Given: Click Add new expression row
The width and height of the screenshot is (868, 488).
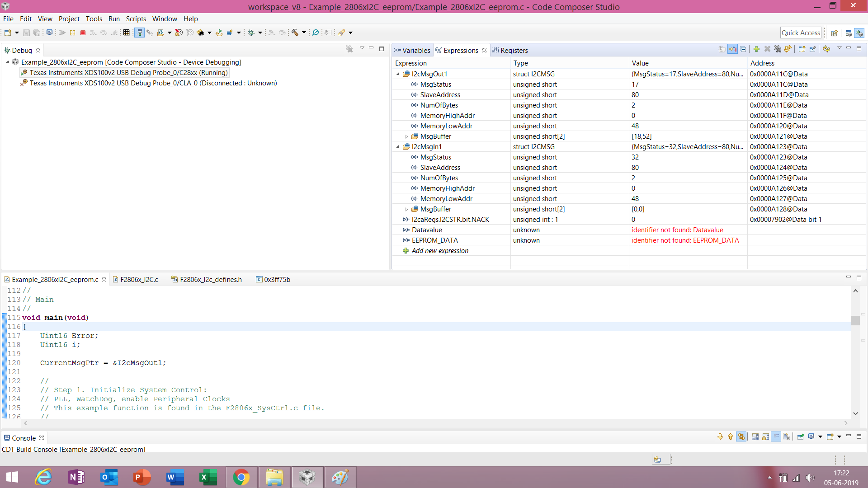Looking at the screenshot, I should pyautogui.click(x=439, y=251).
